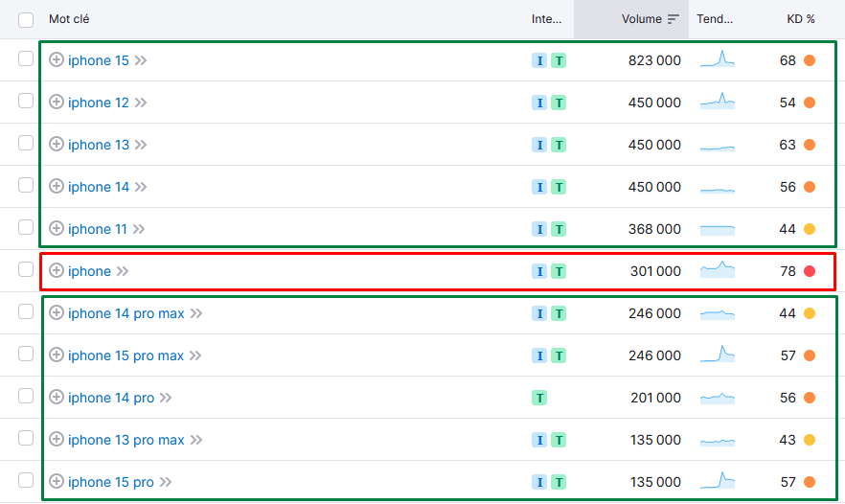Check the iphone 14 pro row checkbox
Viewport: 845px width, 504px height.
pos(26,396)
